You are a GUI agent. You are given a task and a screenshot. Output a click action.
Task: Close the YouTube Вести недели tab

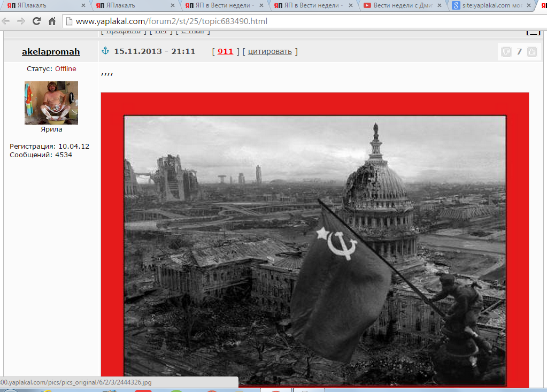coord(440,5)
